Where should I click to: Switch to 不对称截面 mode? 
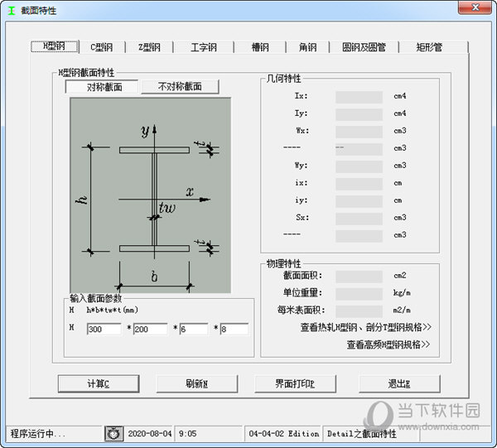180,87
